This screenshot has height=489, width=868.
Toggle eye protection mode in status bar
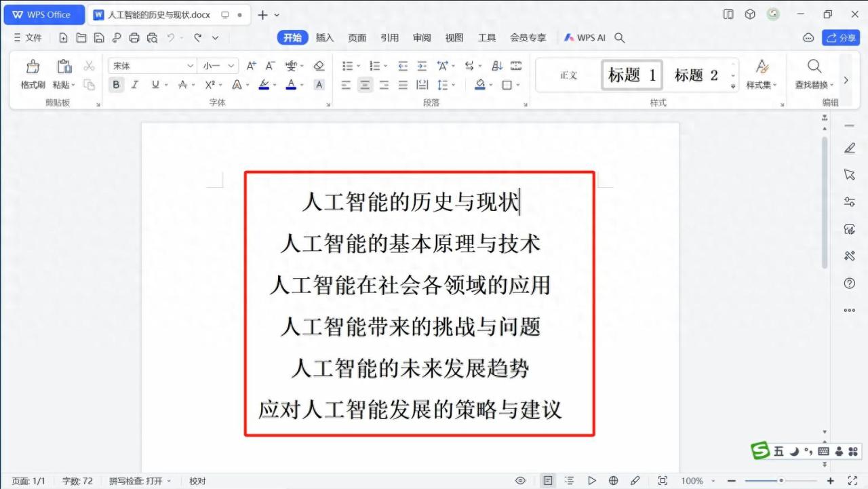[521, 481]
